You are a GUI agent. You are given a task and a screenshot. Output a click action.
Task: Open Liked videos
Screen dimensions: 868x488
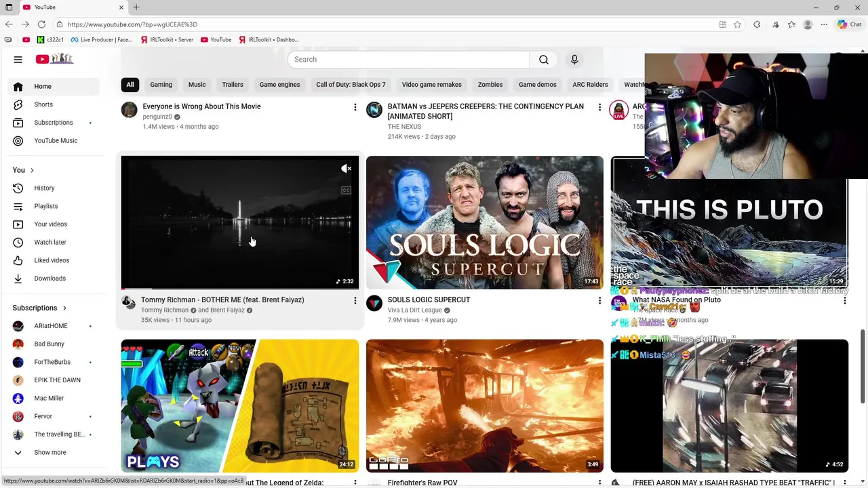[x=53, y=260]
